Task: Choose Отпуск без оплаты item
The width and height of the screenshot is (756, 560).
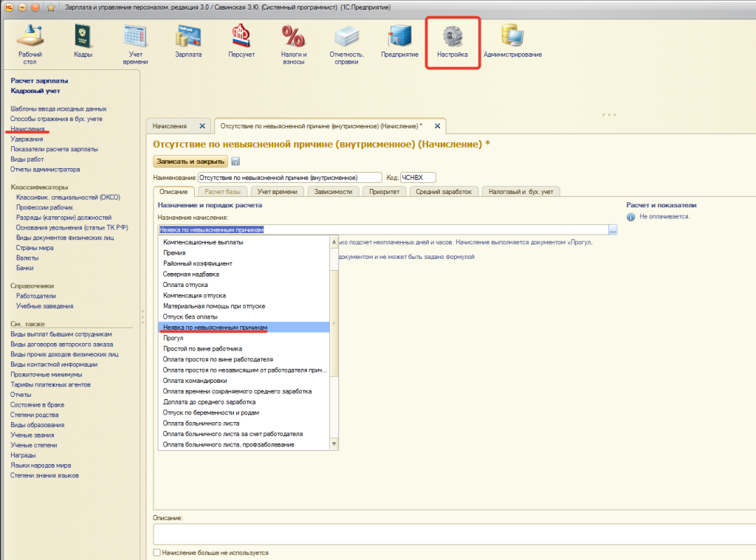Action: point(244,317)
